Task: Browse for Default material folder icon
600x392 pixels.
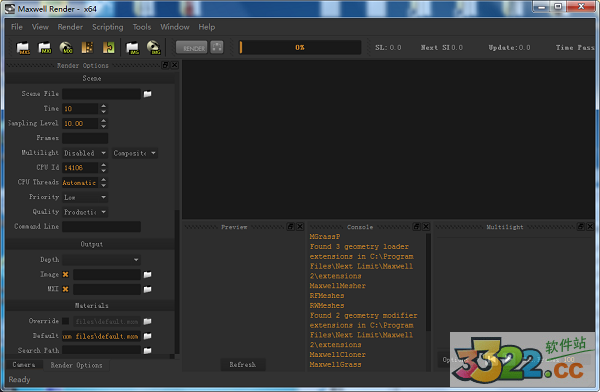Action: tap(147, 336)
